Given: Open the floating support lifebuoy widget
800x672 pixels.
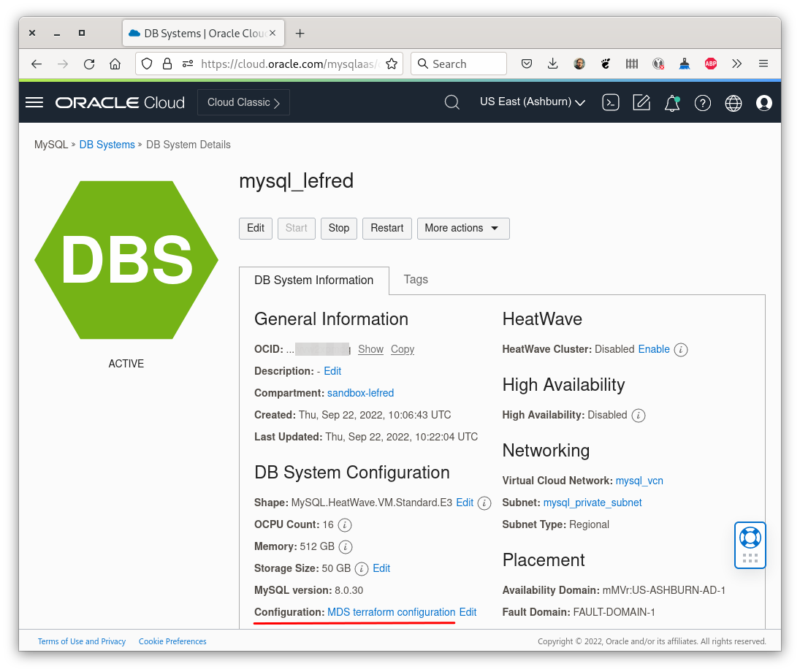Looking at the screenshot, I should (x=750, y=545).
